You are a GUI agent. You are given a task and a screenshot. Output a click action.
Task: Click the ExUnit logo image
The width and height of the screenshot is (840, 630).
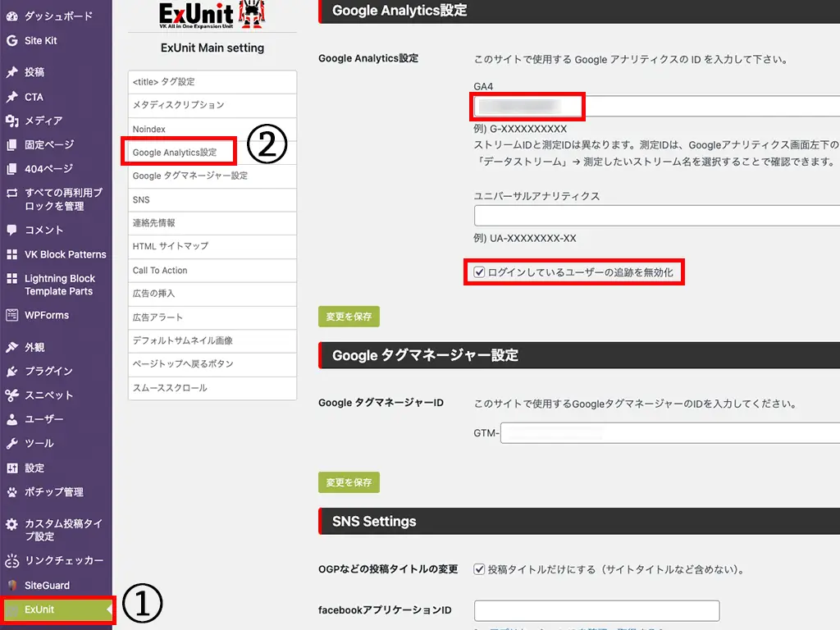(x=212, y=15)
